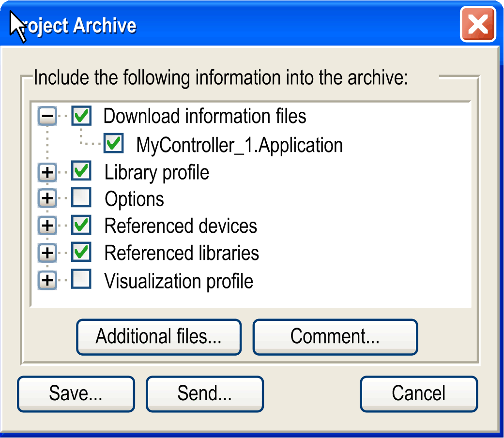
Task: Save the project archive
Action: (76, 394)
